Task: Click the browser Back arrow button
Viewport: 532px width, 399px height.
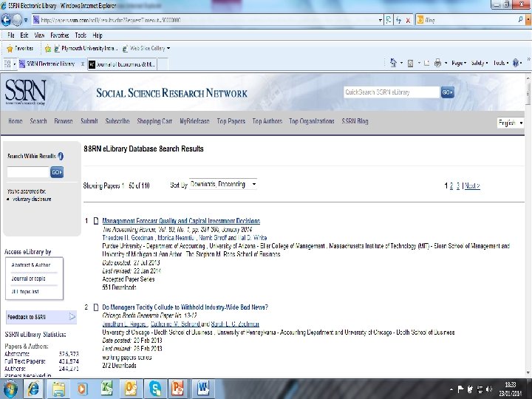Action: point(6,20)
